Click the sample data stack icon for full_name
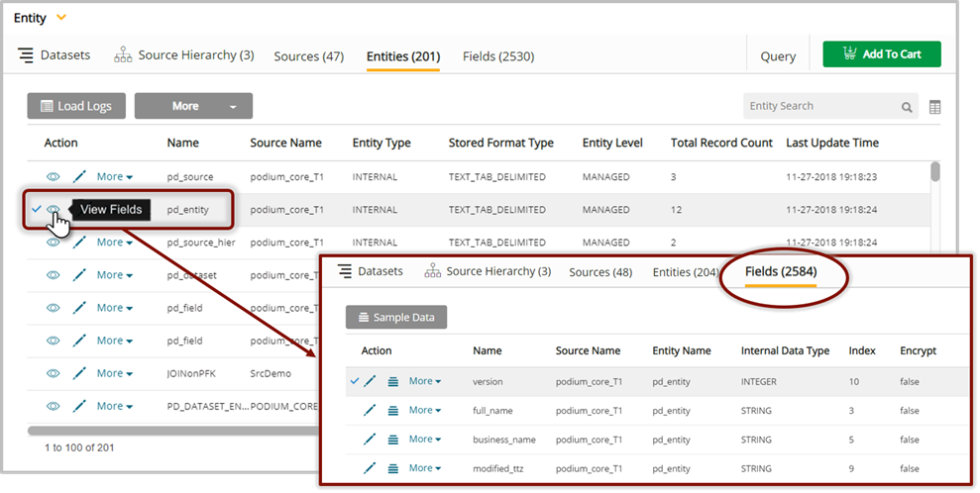Viewport: 980px width, 493px height. [x=393, y=410]
